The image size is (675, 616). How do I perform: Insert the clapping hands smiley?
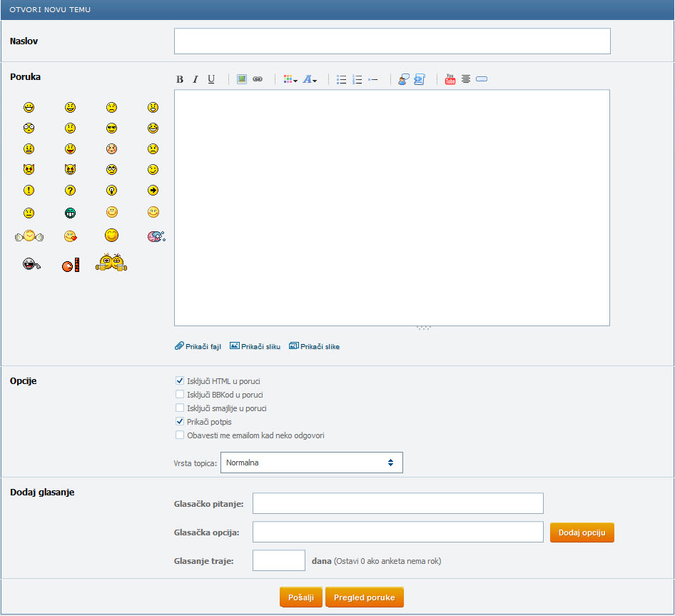pos(29,236)
